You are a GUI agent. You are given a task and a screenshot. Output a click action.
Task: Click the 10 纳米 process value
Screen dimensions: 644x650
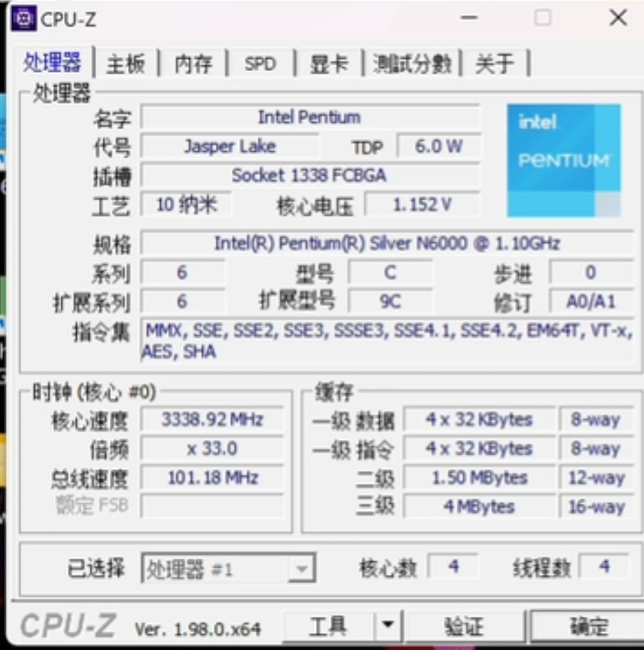tap(186, 204)
